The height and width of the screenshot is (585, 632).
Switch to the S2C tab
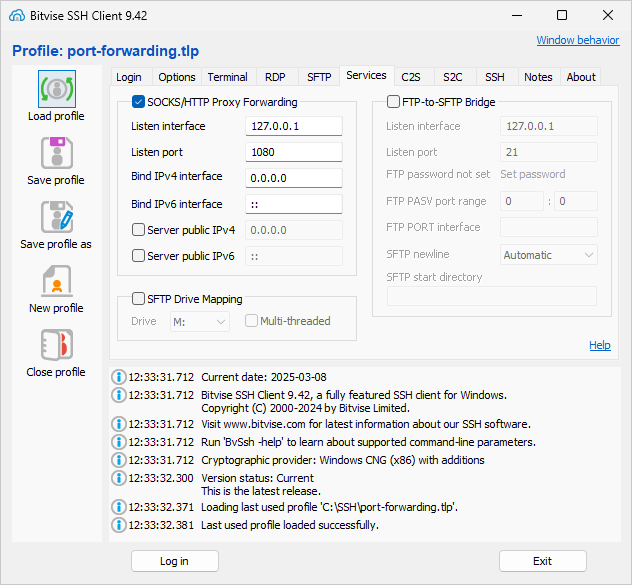(x=453, y=77)
